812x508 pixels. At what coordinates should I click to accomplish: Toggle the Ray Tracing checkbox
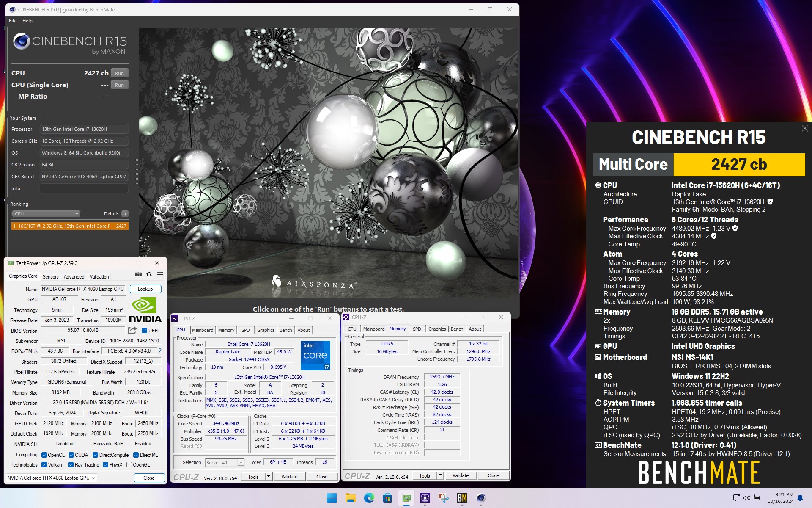click(71, 465)
